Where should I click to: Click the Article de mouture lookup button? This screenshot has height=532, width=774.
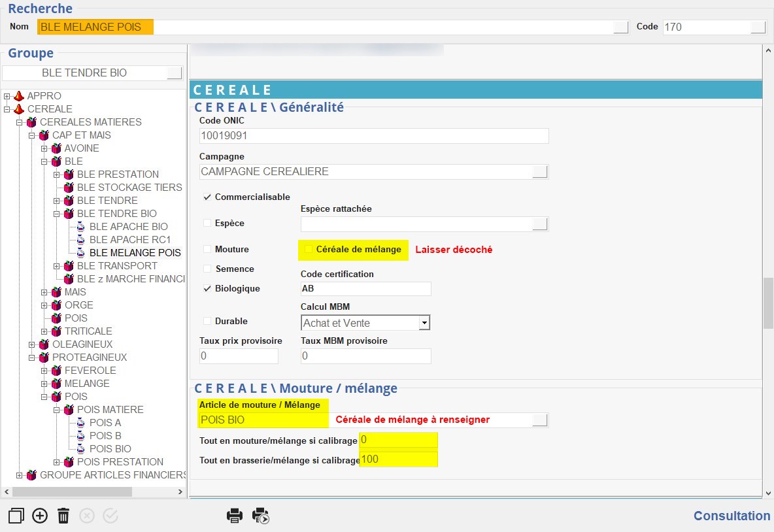tap(540, 420)
